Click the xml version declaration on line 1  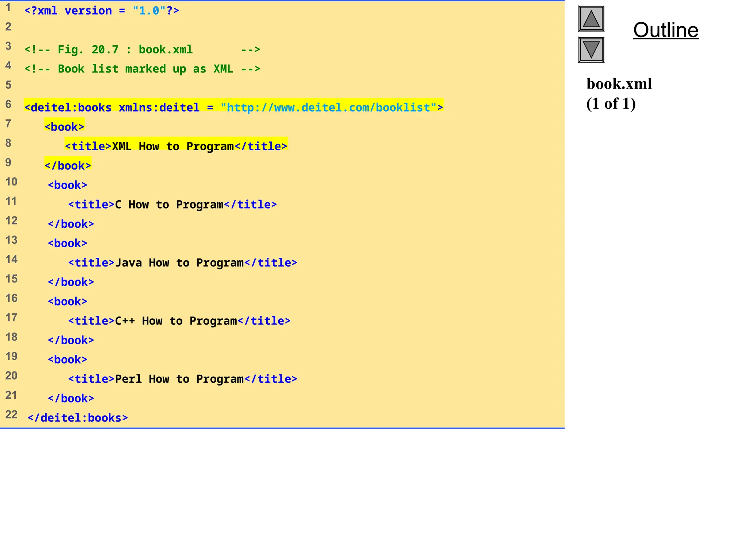(102, 11)
